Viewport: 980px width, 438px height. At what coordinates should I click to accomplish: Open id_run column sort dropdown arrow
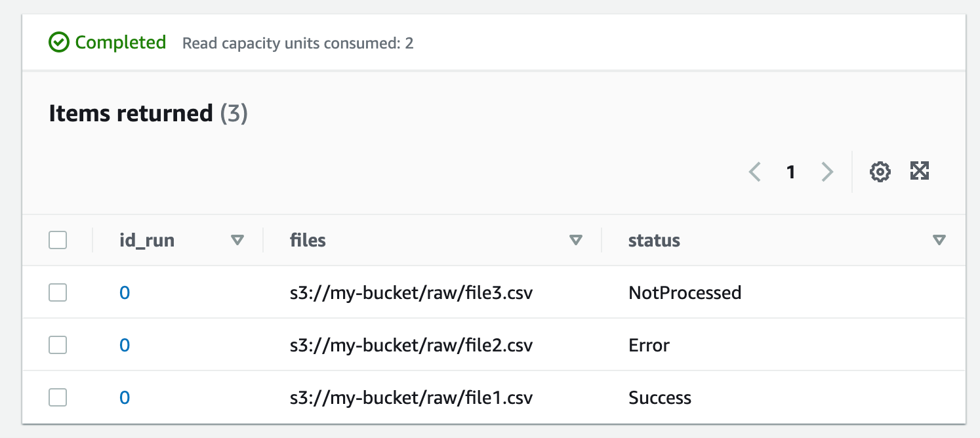point(237,241)
